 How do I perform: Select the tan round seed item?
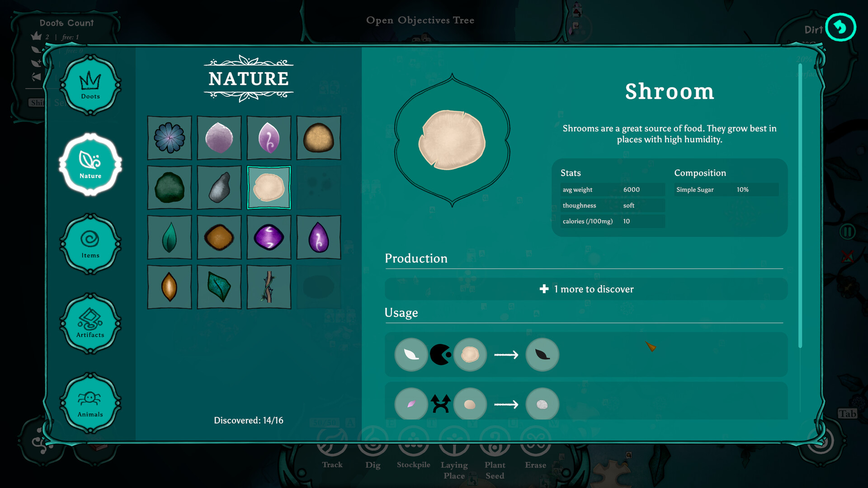pyautogui.click(x=319, y=138)
